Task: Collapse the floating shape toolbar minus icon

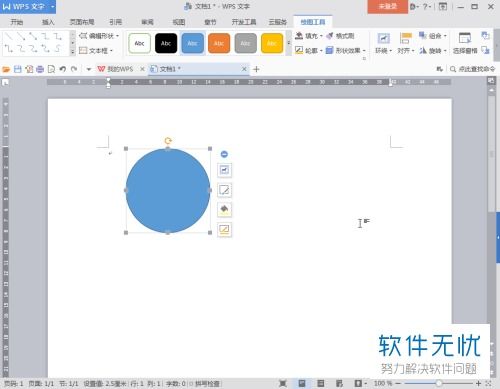Action: (x=224, y=154)
